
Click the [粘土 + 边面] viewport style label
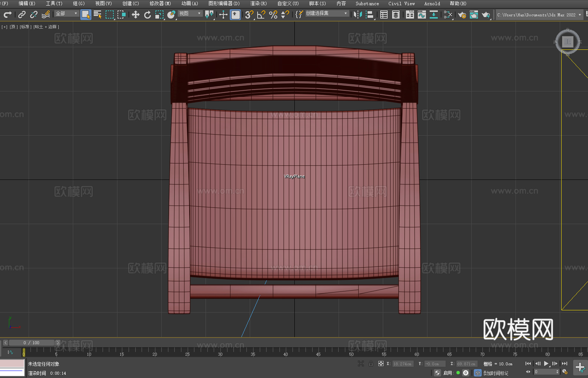[46, 27]
